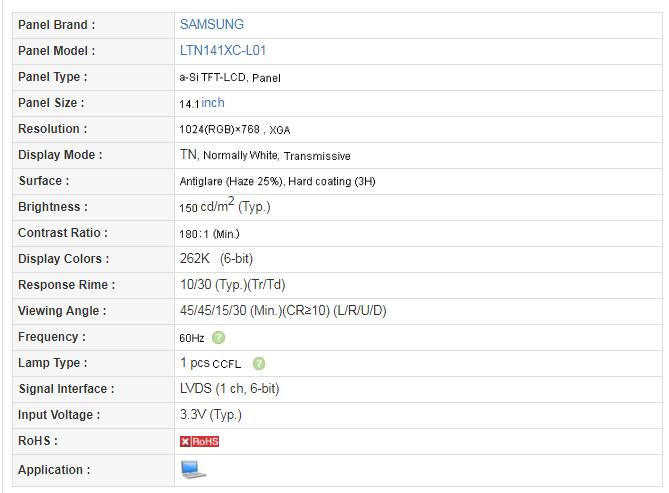Screen dimensions: 669x493
Task: Select the 'Panel Type :' label
Action: [x=52, y=77]
